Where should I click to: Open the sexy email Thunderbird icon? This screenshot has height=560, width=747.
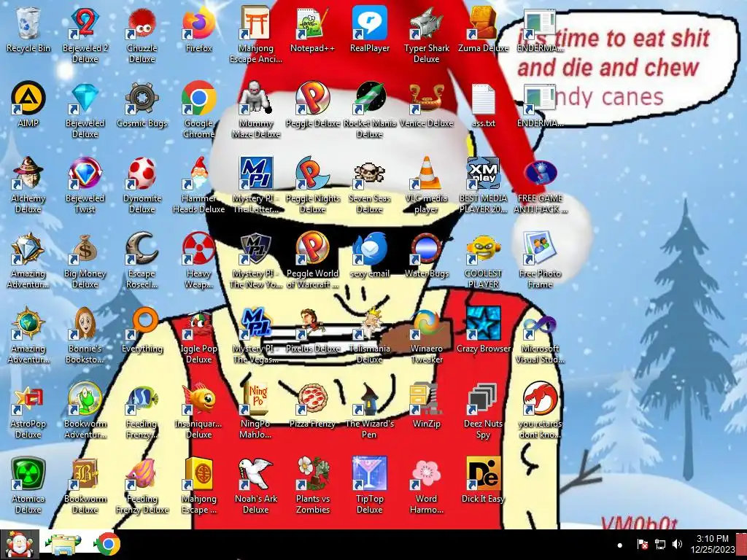click(370, 248)
